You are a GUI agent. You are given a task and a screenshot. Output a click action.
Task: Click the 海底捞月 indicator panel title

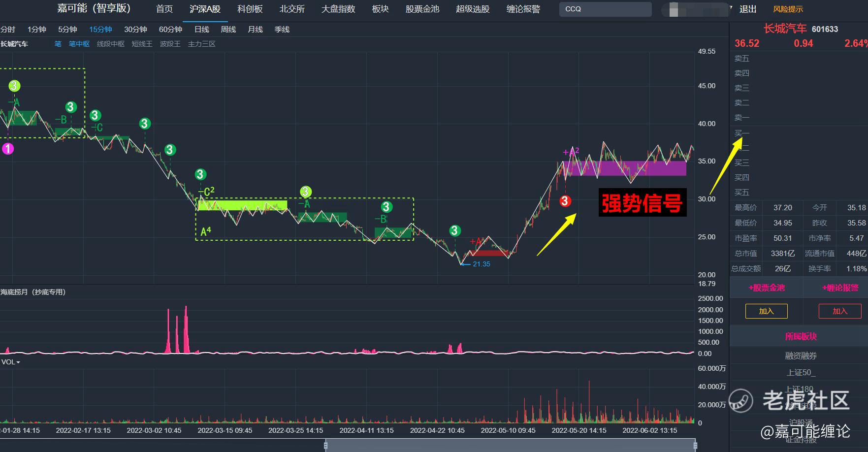click(x=33, y=292)
